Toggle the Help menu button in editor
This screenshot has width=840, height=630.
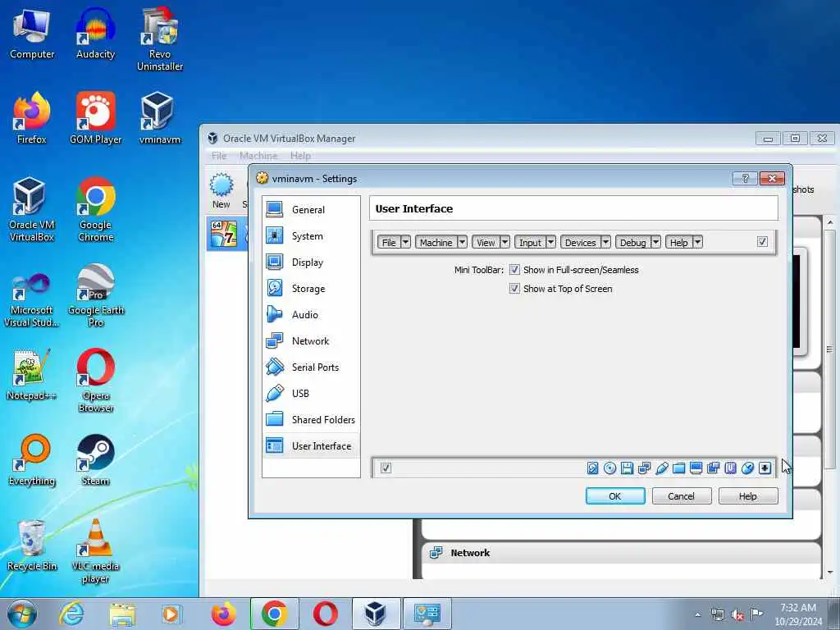tap(678, 242)
